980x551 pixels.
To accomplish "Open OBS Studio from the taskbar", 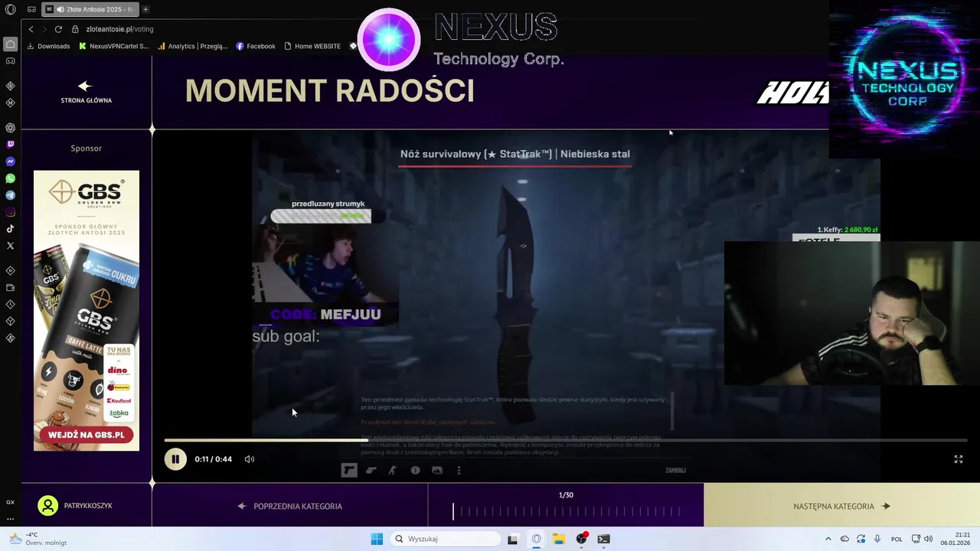I will (581, 539).
